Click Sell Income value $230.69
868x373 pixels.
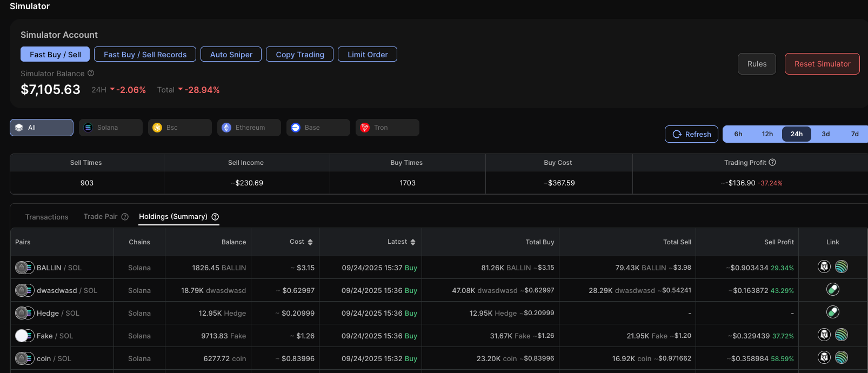click(248, 183)
